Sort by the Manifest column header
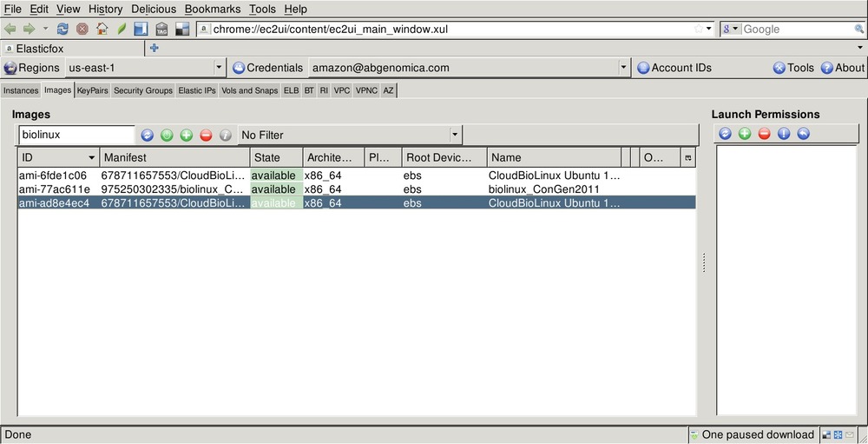Screen dimensions: 868x444 point(175,157)
